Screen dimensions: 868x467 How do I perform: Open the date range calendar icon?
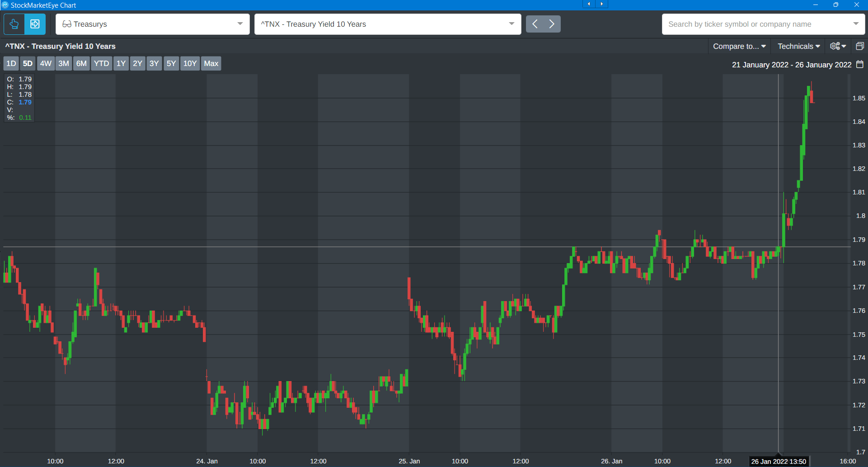[x=860, y=65]
